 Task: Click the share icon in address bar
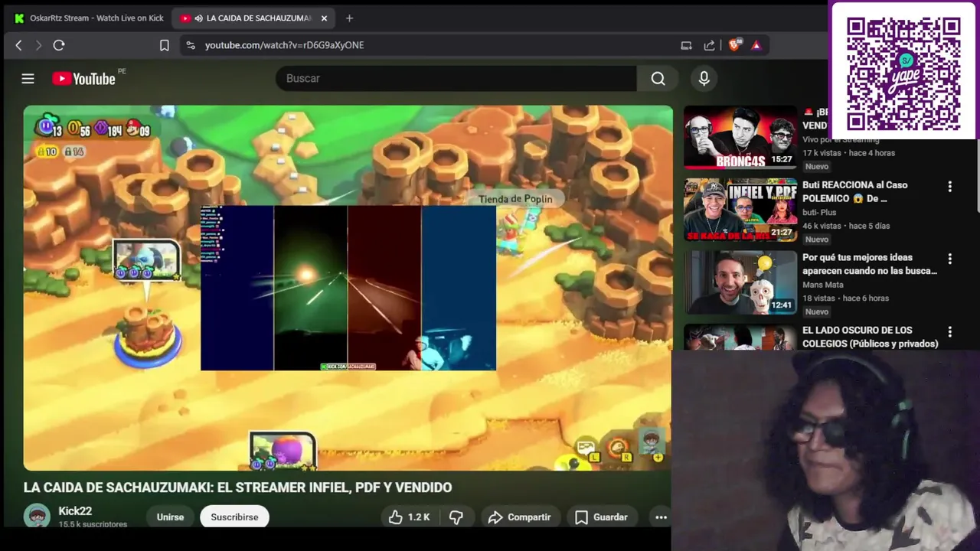[710, 45]
